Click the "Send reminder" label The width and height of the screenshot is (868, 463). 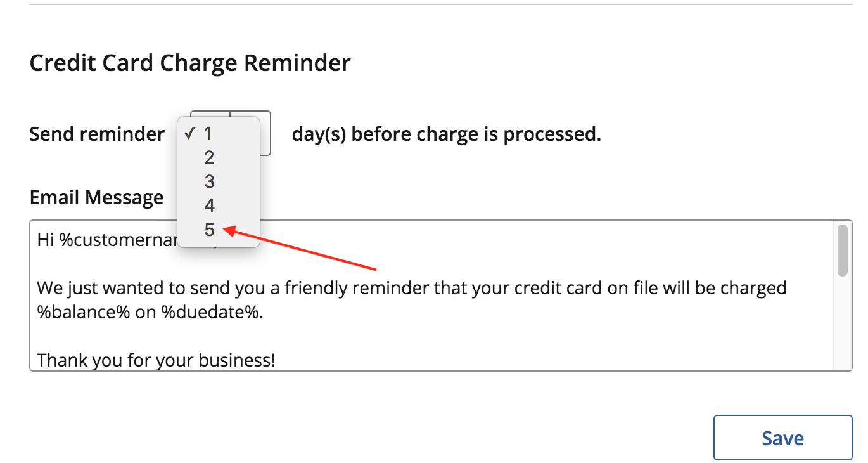pos(97,134)
